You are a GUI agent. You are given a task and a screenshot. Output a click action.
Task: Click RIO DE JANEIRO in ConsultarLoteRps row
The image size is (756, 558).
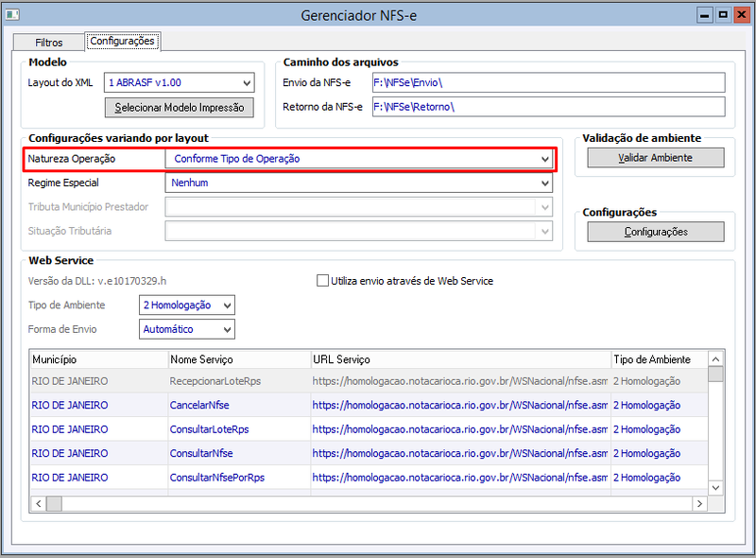coord(69,429)
